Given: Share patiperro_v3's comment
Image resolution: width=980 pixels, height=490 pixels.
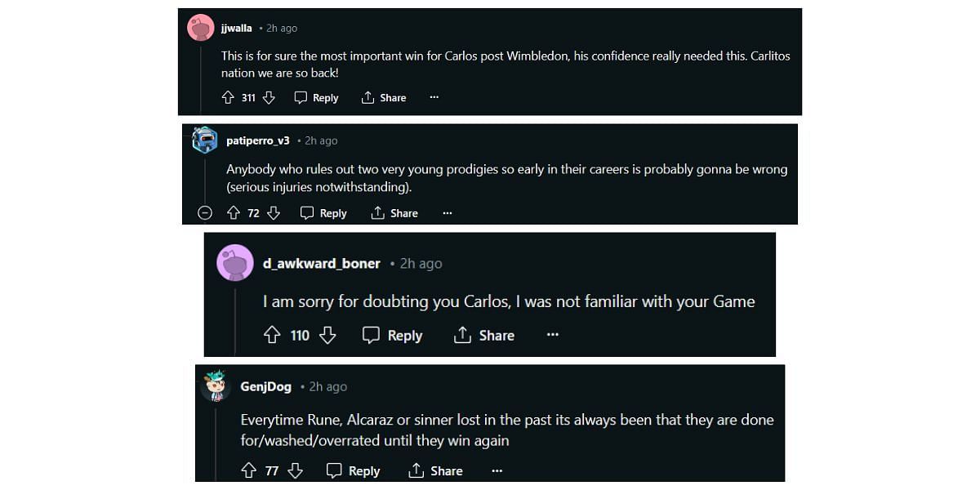Looking at the screenshot, I should pyautogui.click(x=394, y=213).
